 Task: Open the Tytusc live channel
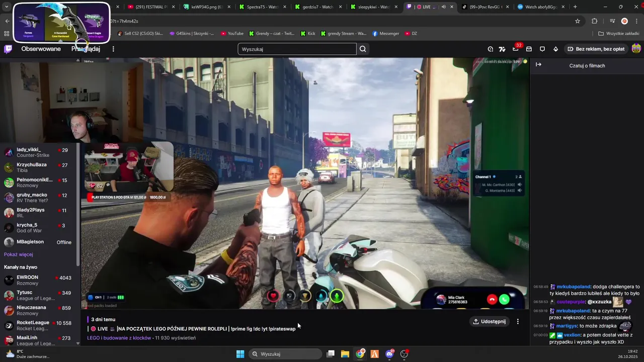point(38,295)
